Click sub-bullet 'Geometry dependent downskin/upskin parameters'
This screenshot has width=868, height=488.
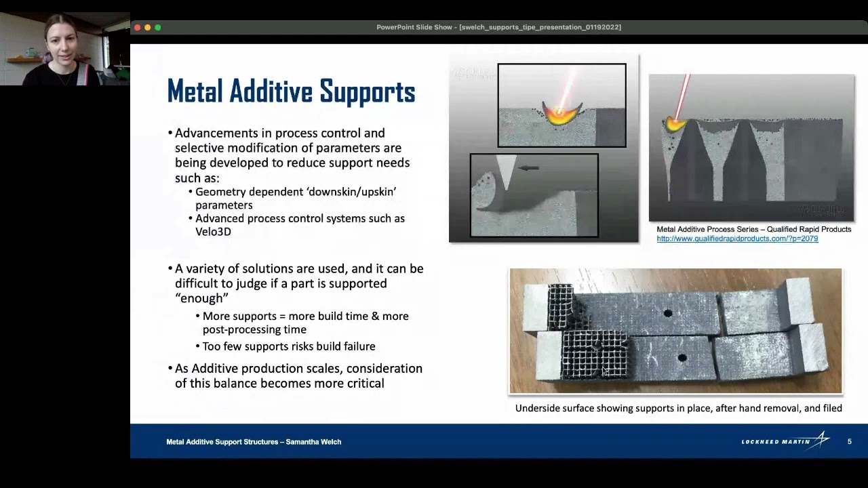293,198
